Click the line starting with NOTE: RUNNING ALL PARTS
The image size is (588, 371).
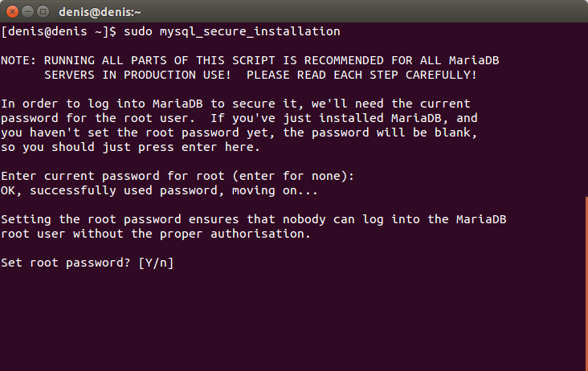point(250,60)
